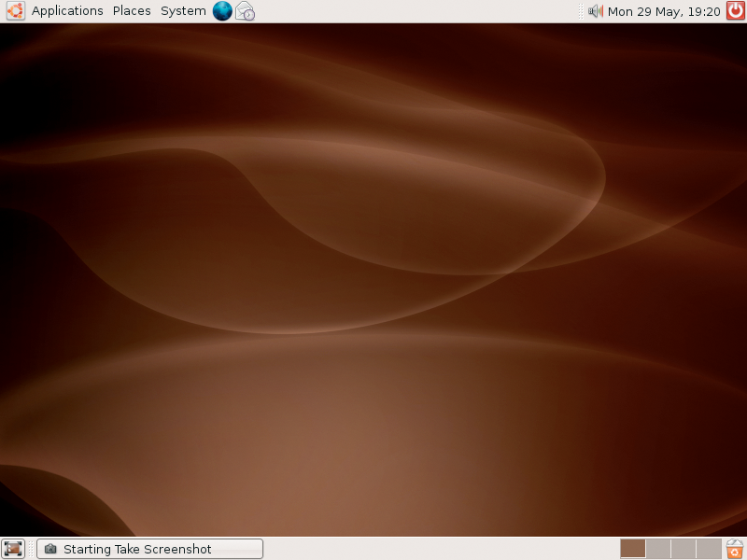Click the red power quit button
The image size is (747, 560).
coord(736,10)
